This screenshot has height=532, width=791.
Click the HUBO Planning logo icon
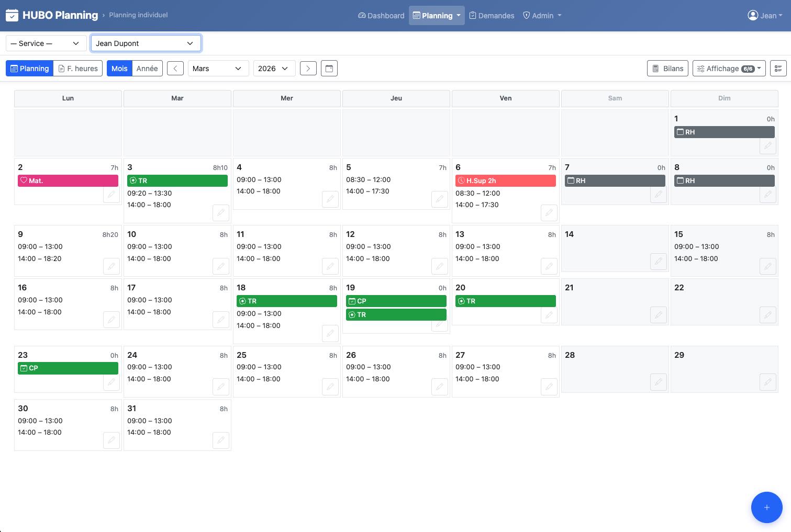(x=12, y=15)
